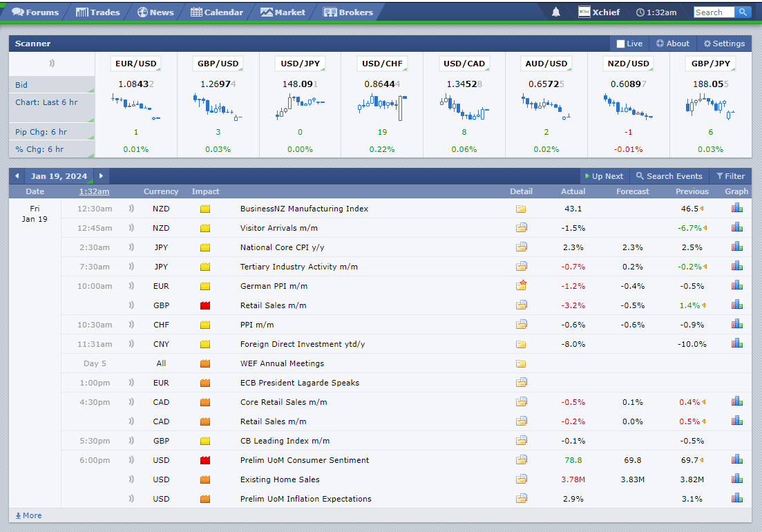Show graph for Core Retail Sales m/m
Image resolution: width=762 pixels, height=532 pixels.
point(736,401)
